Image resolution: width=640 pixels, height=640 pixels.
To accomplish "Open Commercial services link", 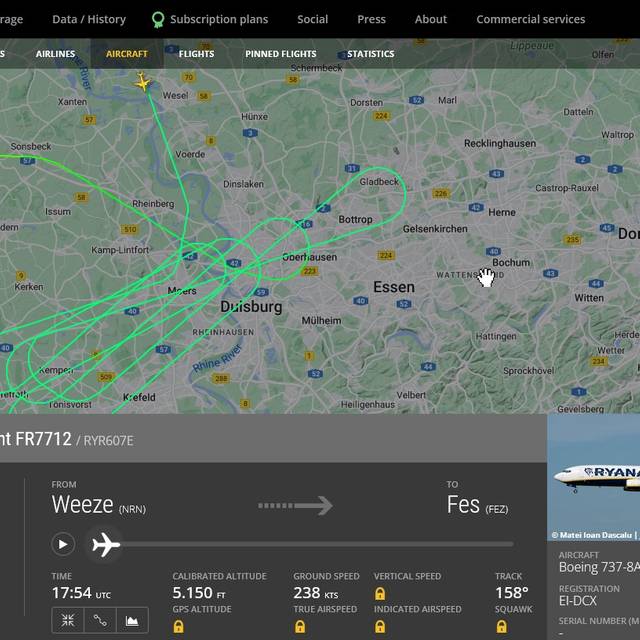I will 531,19.
